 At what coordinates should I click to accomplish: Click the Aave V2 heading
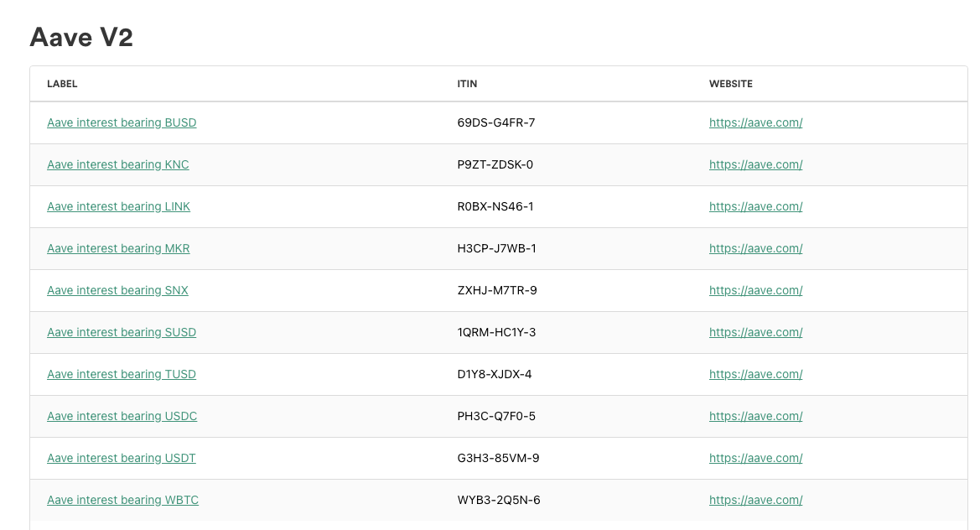click(x=81, y=37)
